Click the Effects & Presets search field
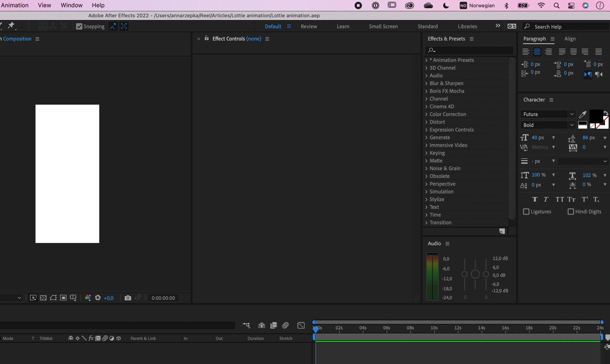The height and width of the screenshot is (364, 610). pyautogui.click(x=469, y=50)
